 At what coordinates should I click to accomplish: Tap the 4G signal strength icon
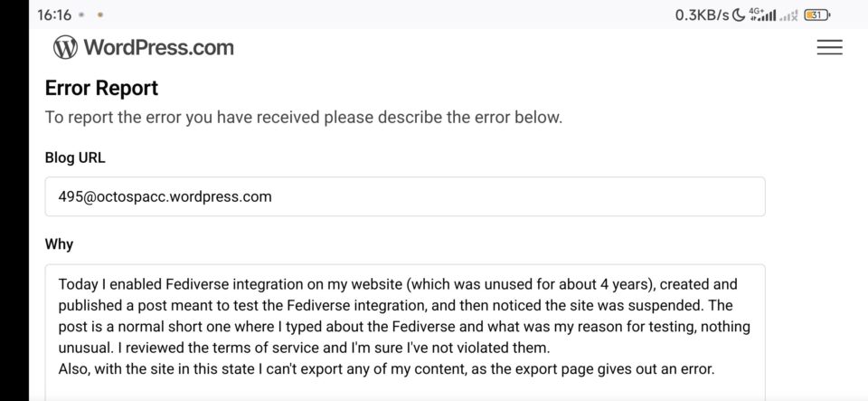coord(762,15)
